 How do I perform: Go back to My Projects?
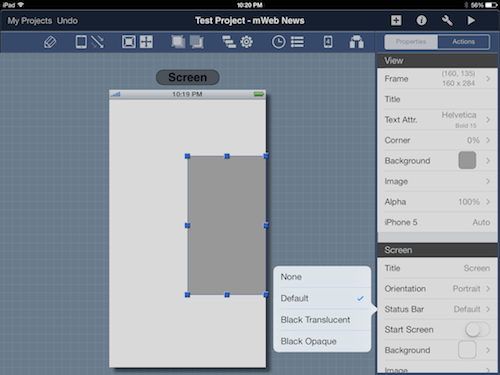pos(30,21)
